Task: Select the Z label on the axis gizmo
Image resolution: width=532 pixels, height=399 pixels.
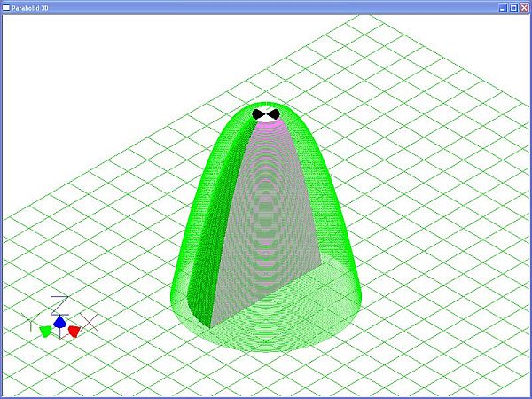Action: (x=59, y=303)
